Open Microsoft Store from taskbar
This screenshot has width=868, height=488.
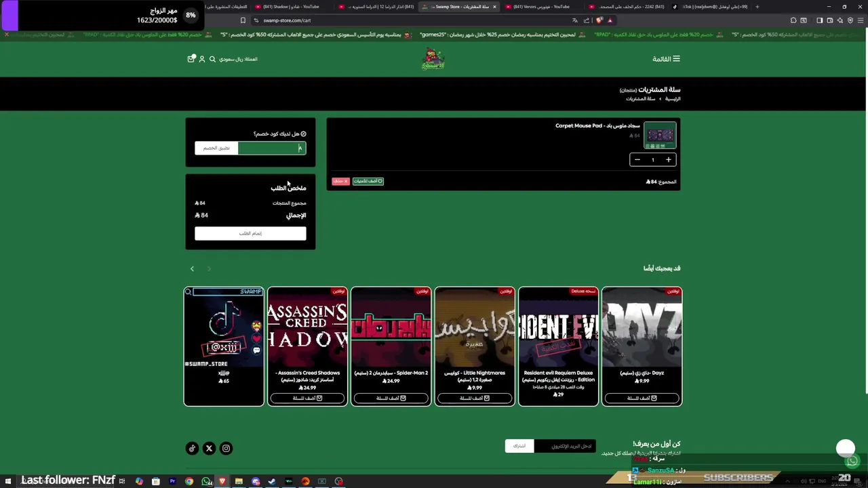tap(156, 481)
